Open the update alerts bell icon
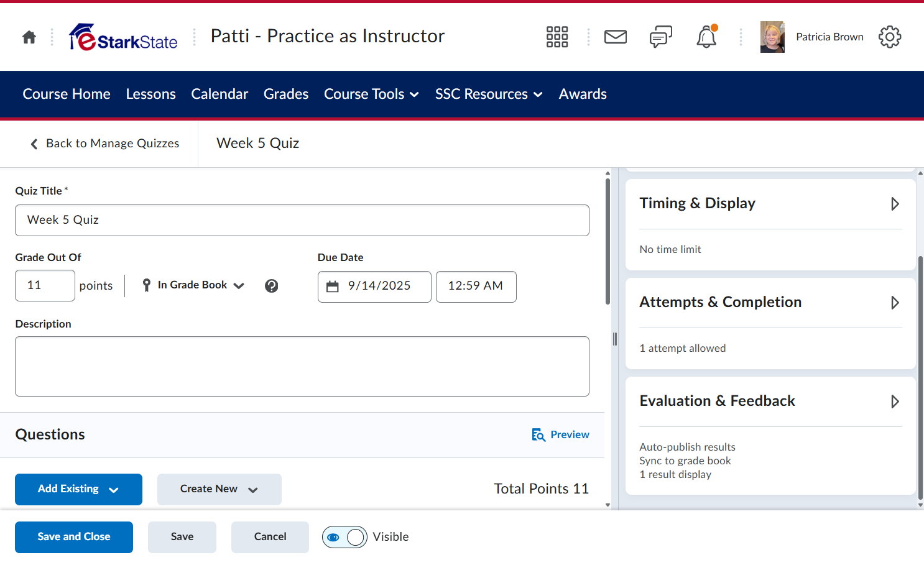This screenshot has height=565, width=924. pos(706,37)
